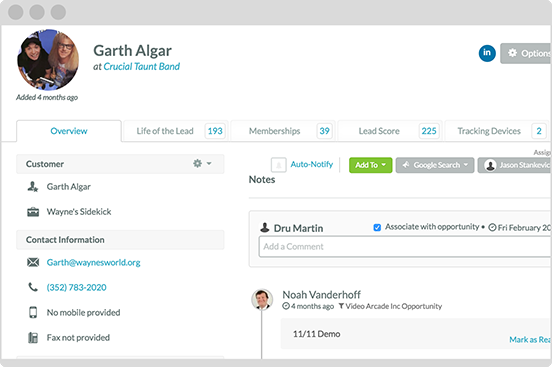The image size is (552, 368).
Task: Click the Fax not provided text
Action: pyautogui.click(x=78, y=337)
